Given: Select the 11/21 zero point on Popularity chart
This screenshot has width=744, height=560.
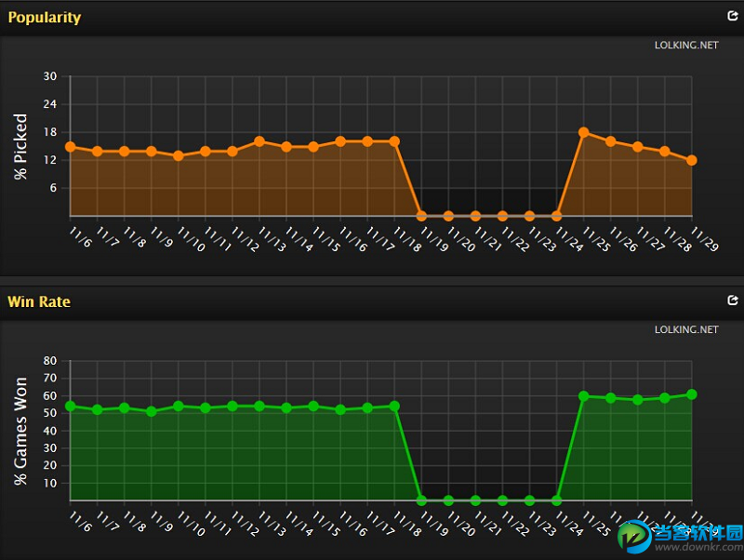Looking at the screenshot, I should point(475,216).
